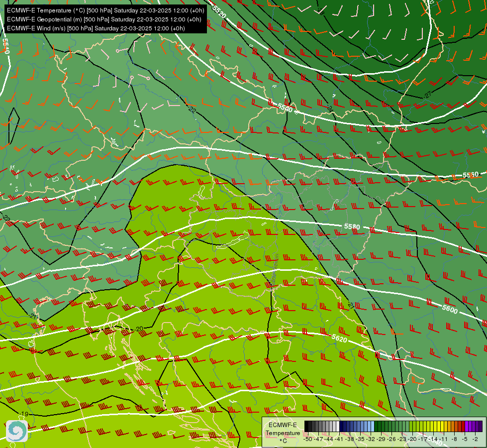Click the ECMWF-E Geopotential (m) title line
The width and height of the screenshot is (487, 448).
[x=104, y=19]
